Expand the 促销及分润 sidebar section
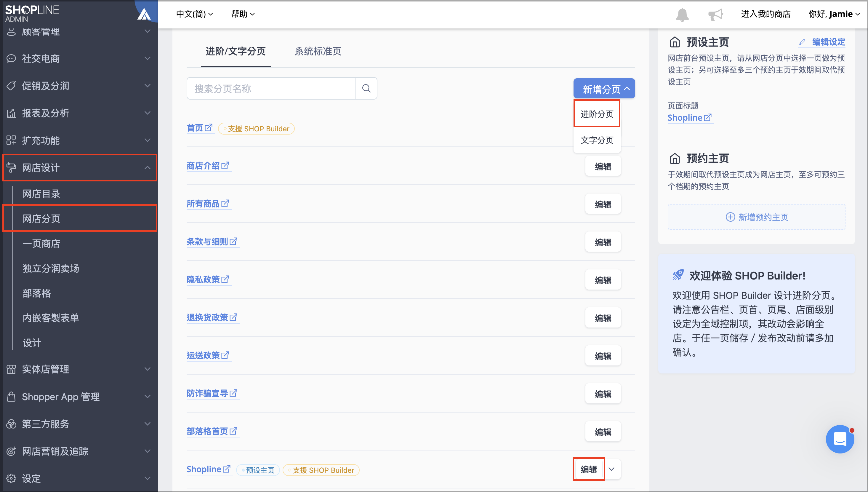 tap(147, 85)
